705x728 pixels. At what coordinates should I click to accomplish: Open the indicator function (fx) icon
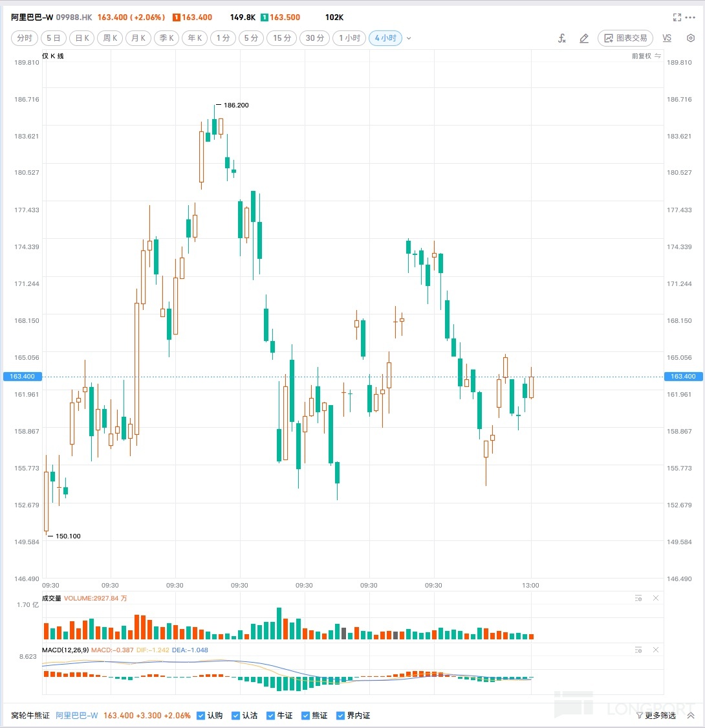tap(561, 38)
